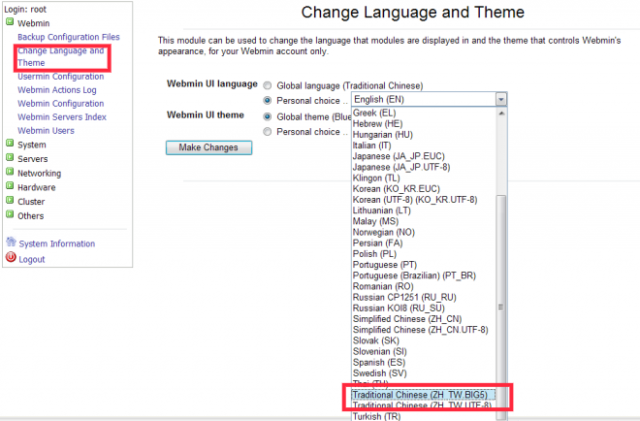The width and height of the screenshot is (640, 421).
Task: Choose Klingon (TL) option
Action: coord(424,178)
